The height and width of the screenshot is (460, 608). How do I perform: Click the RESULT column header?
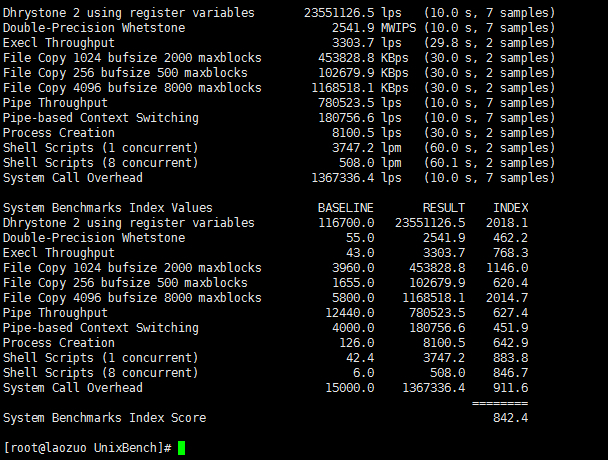[444, 208]
